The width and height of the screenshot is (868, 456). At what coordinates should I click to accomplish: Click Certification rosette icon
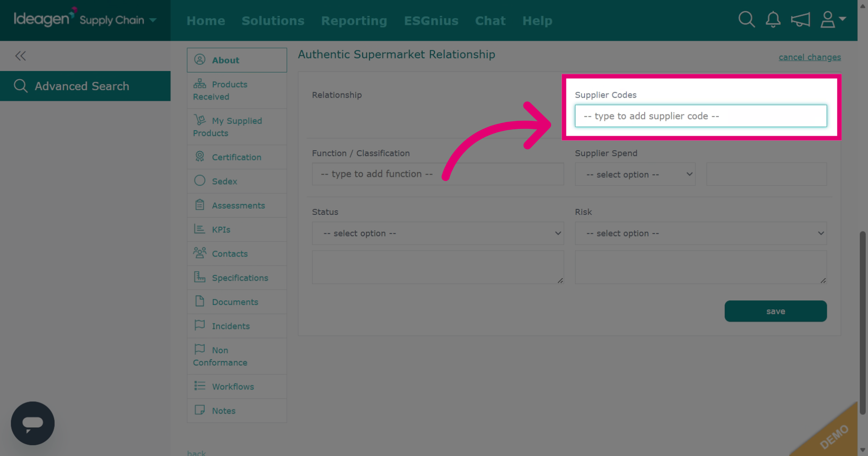200,156
